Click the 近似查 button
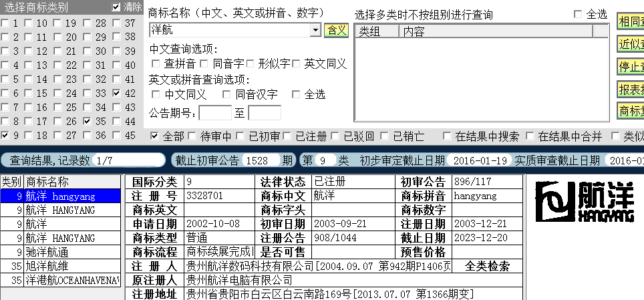Viewport: 644px width, 300px height. pos(631,44)
